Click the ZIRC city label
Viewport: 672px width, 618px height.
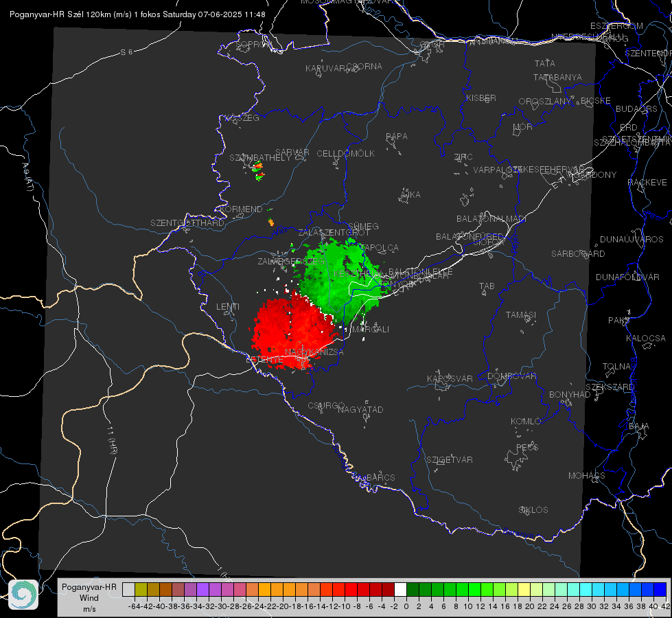(463, 157)
